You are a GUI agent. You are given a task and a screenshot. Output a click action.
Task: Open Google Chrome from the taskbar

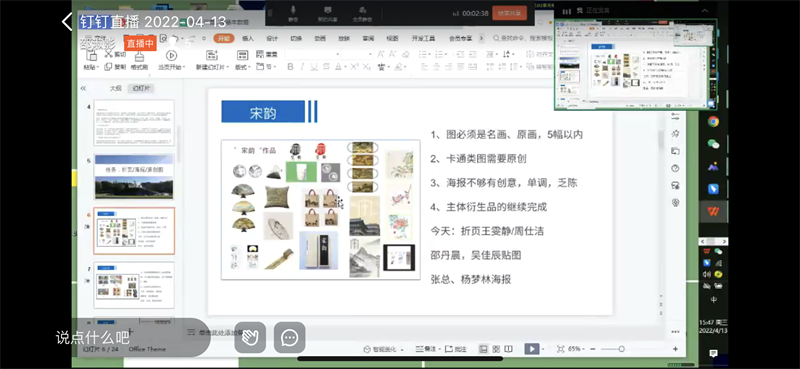pyautogui.click(x=713, y=121)
